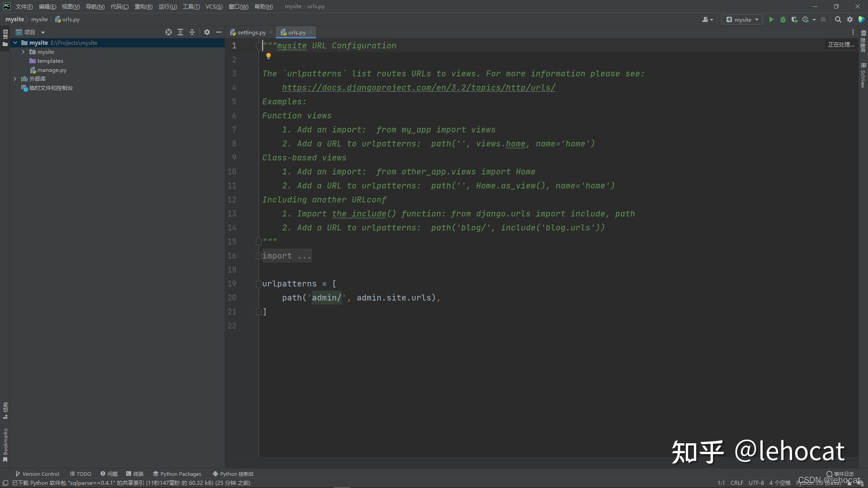
Task: Fold the urlpatterns list
Action: 259,284
